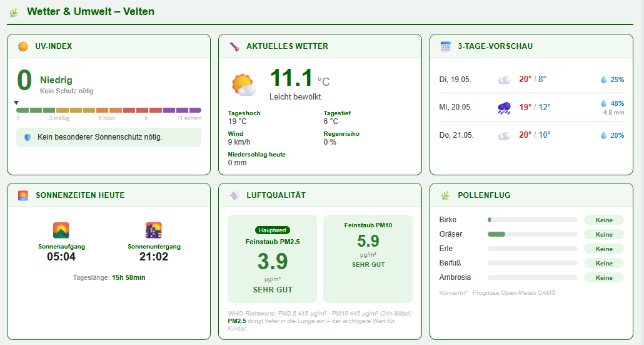Click the thunderstorm icon for Mi, 20.05.

pyautogui.click(x=505, y=108)
